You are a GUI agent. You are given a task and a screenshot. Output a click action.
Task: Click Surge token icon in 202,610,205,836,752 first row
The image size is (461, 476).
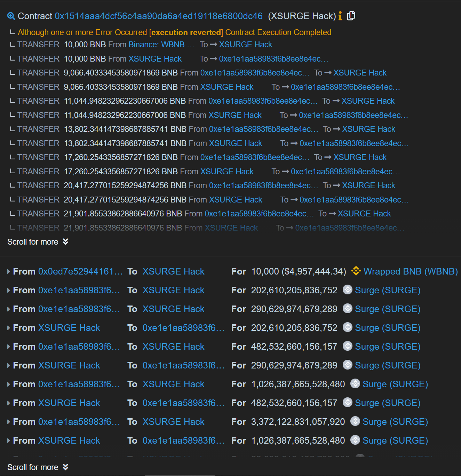coord(347,289)
